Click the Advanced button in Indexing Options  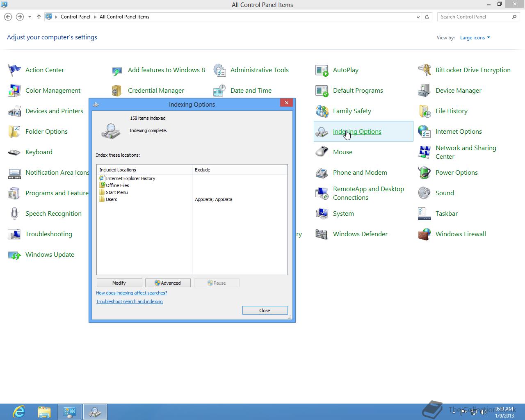(168, 283)
